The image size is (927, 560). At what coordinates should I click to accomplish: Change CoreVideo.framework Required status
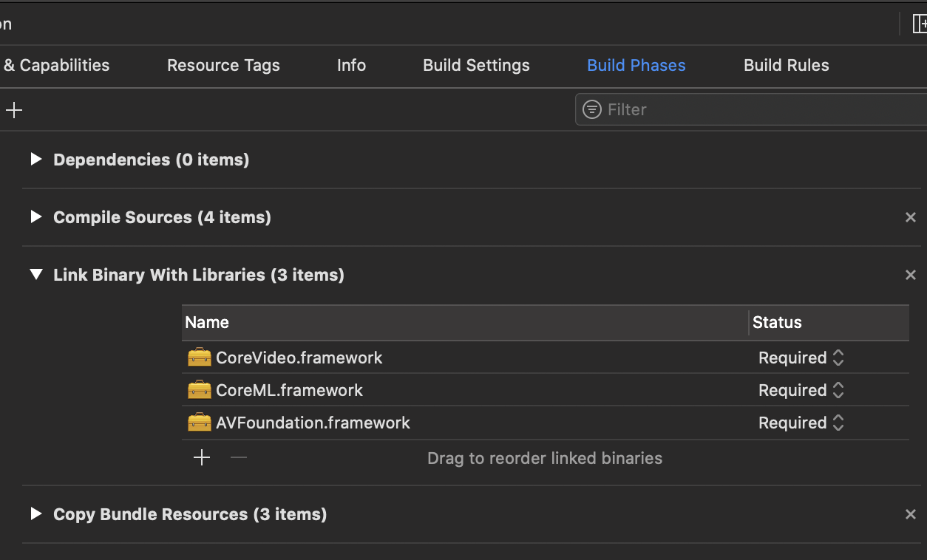coord(801,358)
